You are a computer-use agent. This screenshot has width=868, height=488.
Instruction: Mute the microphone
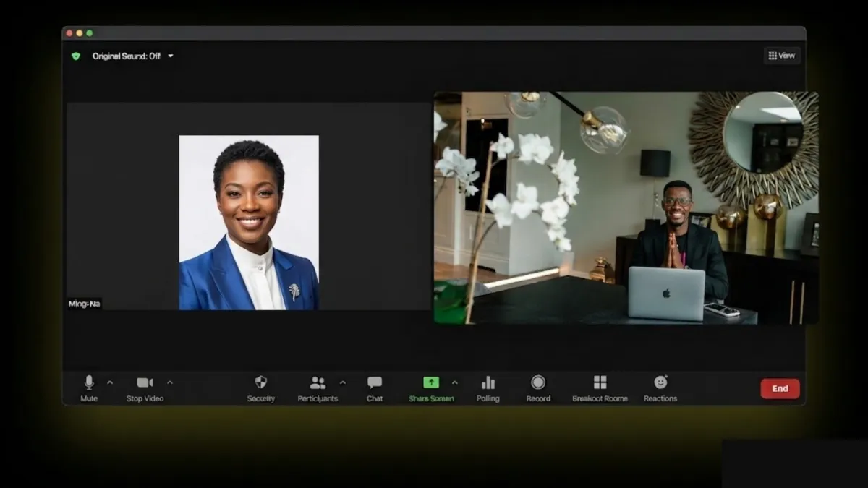click(x=89, y=388)
